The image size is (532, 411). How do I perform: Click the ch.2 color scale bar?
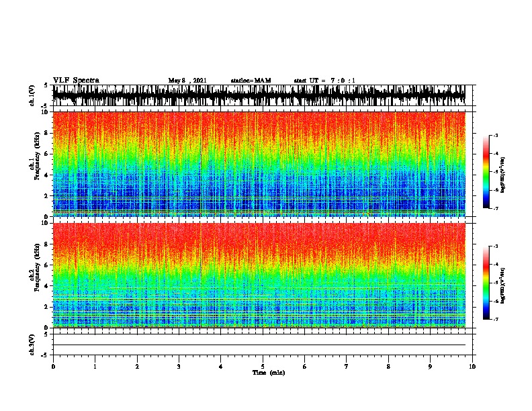(x=486, y=283)
